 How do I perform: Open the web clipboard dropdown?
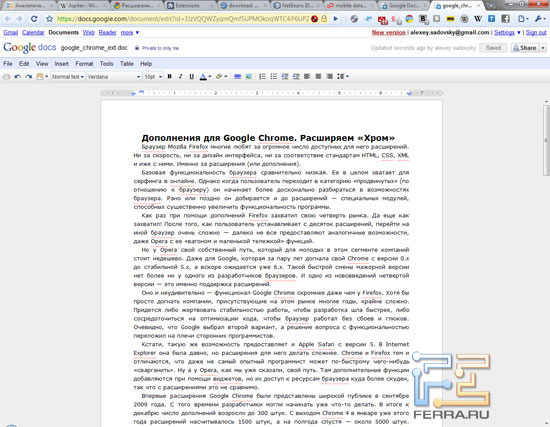42,76
